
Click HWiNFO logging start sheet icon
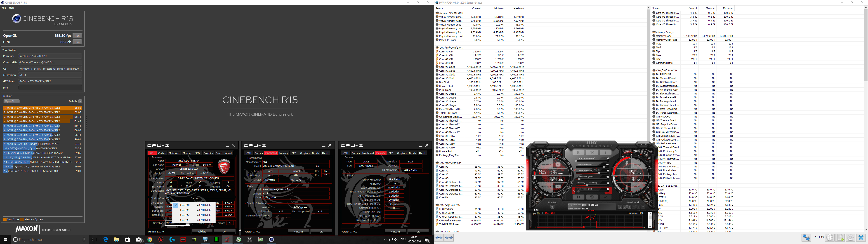tap(840, 238)
